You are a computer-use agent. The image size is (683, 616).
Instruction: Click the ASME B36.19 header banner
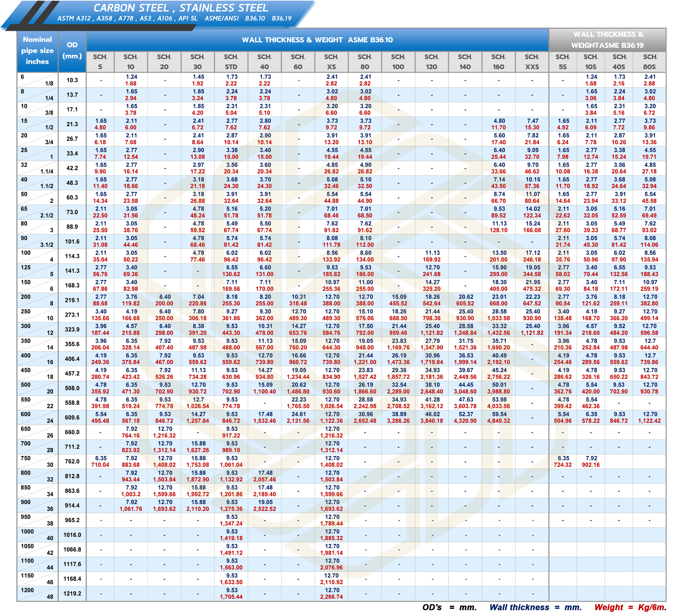point(608,40)
